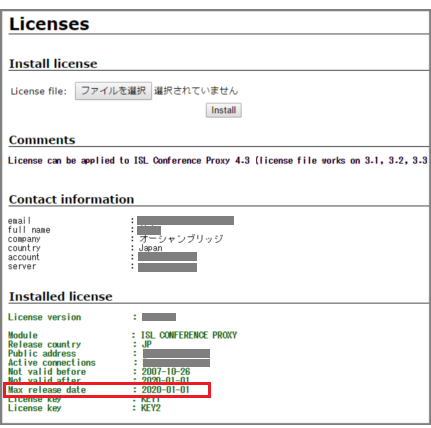
Task: Click the release country value JP
Action: [x=147, y=344]
